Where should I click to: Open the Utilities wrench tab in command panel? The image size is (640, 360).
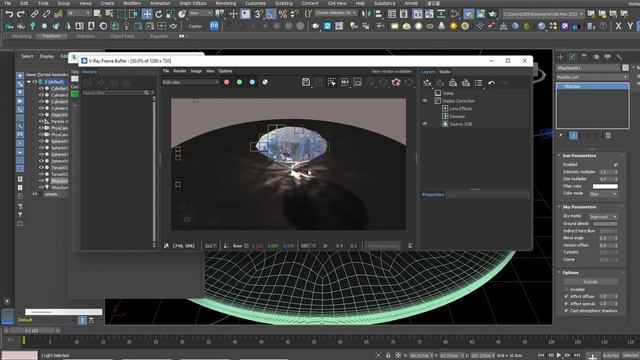click(619, 57)
